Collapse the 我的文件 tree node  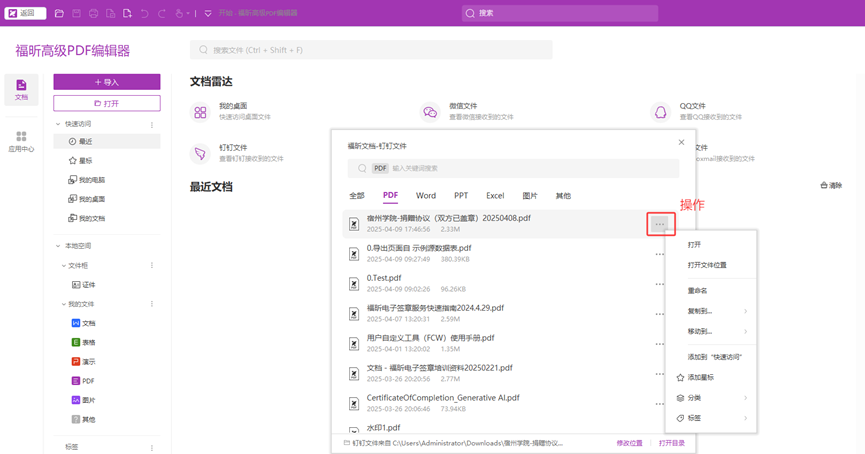[63, 304]
